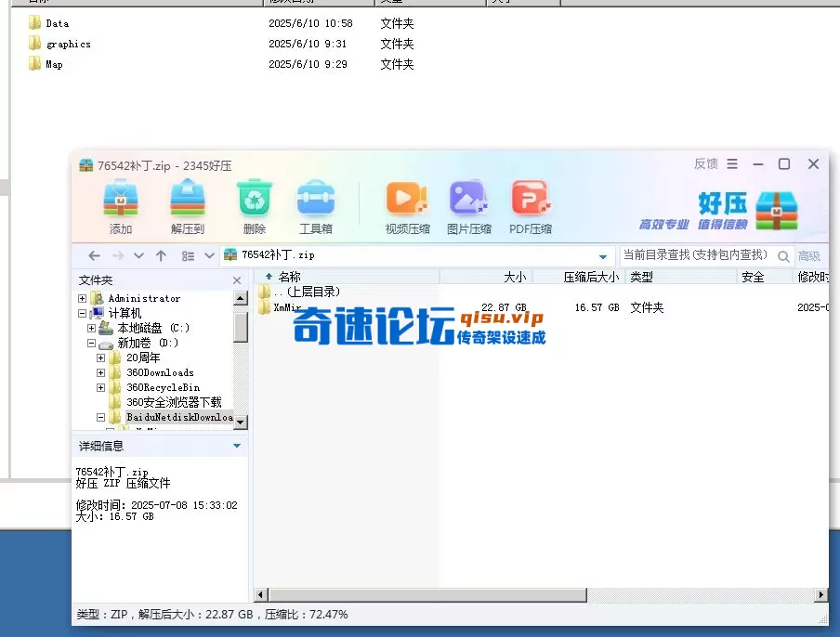Collapse the 详细信息 details panel chevron
The width and height of the screenshot is (840, 637).
(x=236, y=445)
